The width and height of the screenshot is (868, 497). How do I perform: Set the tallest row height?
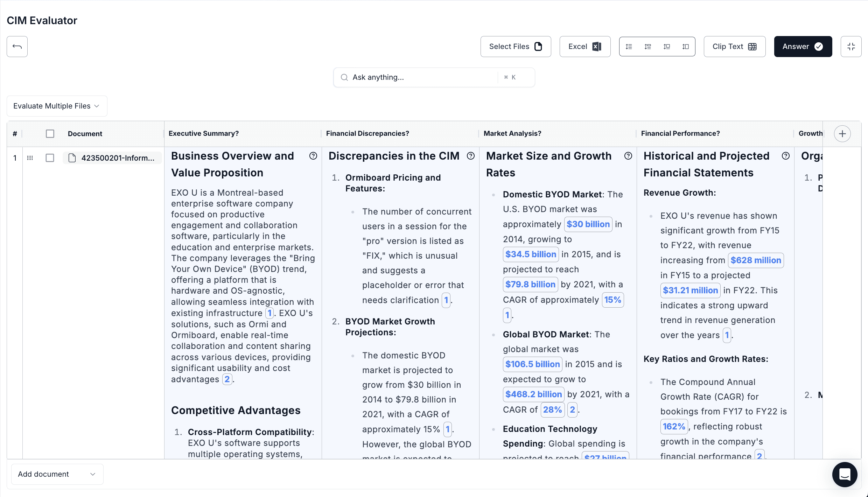tap(686, 47)
